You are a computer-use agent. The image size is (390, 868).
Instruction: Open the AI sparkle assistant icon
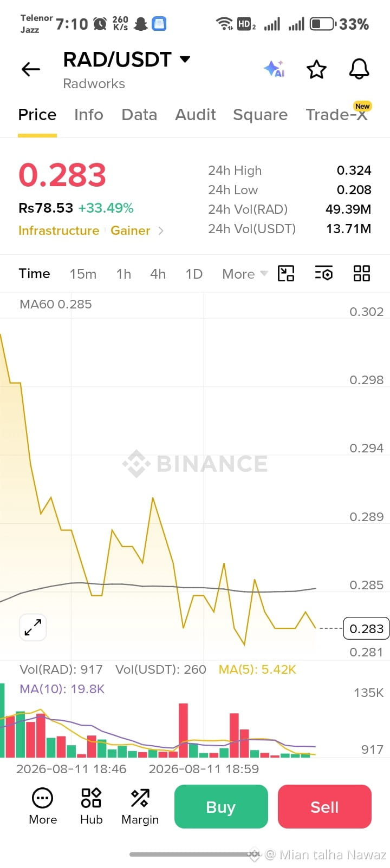(274, 69)
